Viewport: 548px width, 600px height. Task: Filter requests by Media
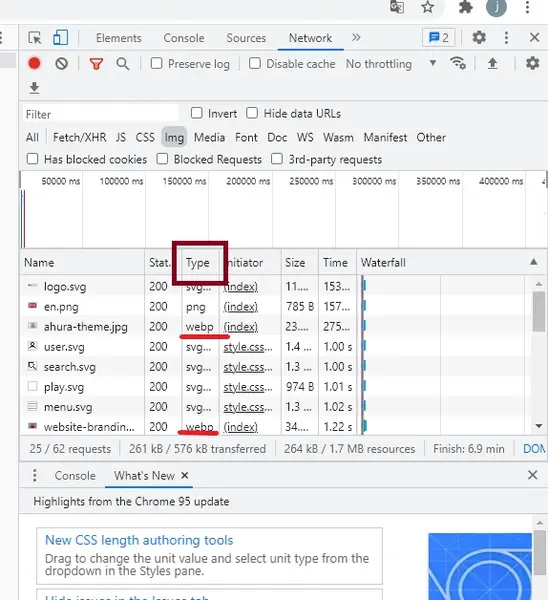click(209, 137)
